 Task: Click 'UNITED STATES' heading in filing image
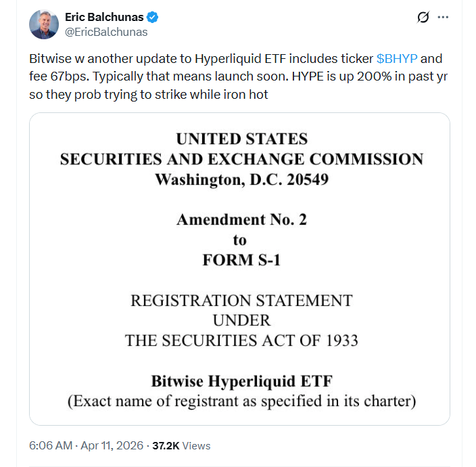241,139
